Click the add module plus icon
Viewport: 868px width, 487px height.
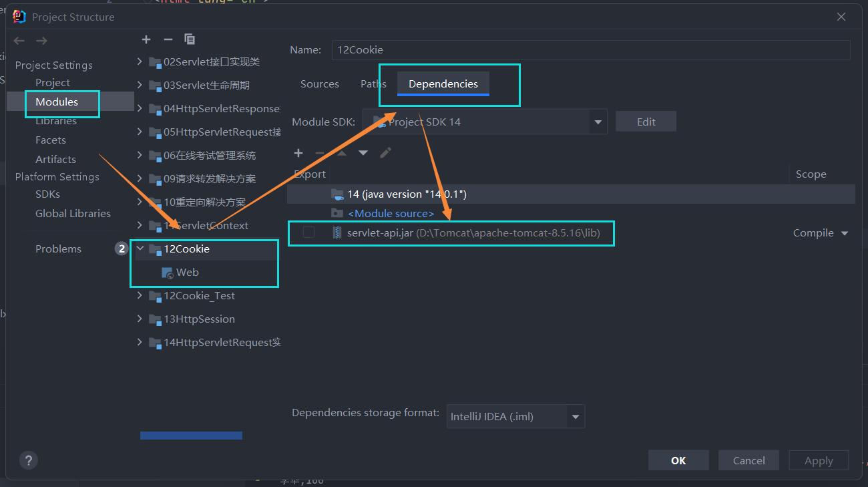(146, 39)
